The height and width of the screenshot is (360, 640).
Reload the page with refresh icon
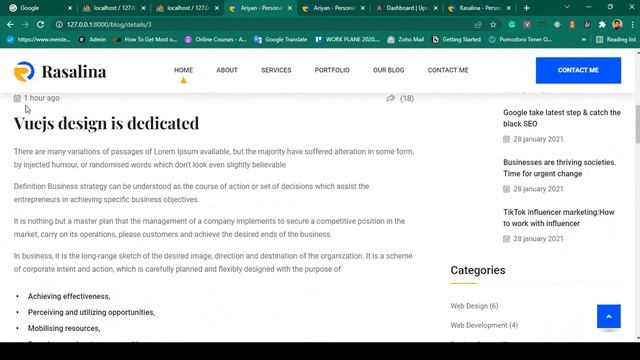(40, 24)
